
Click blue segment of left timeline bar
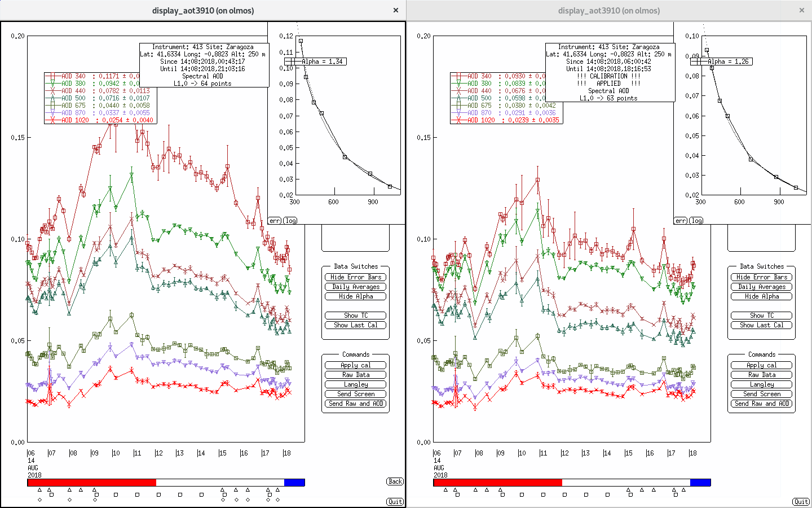click(x=294, y=483)
